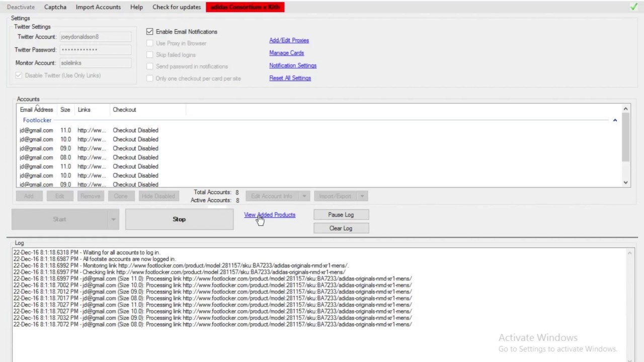Screen dimensions: 644x362
Task: Click the Pause Log button
Action: (x=341, y=215)
